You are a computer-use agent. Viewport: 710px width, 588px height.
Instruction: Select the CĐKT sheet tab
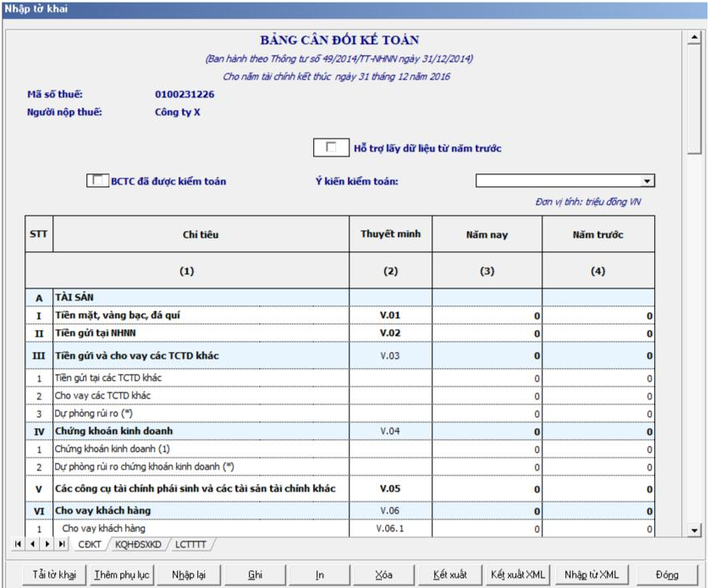click(x=91, y=544)
